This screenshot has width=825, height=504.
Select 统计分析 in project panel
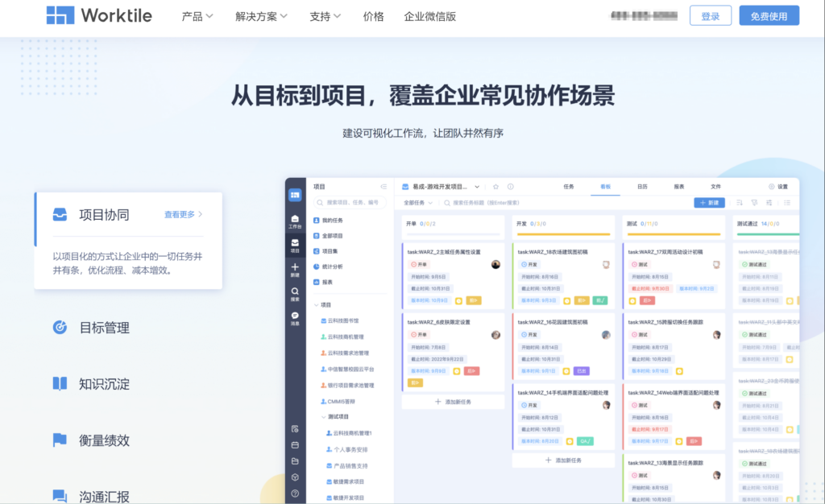coord(329,266)
